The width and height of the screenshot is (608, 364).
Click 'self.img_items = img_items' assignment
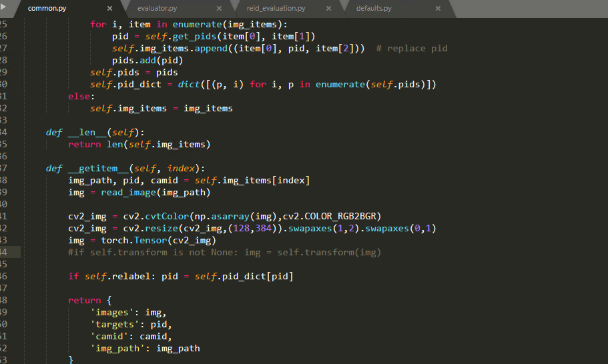(x=162, y=109)
